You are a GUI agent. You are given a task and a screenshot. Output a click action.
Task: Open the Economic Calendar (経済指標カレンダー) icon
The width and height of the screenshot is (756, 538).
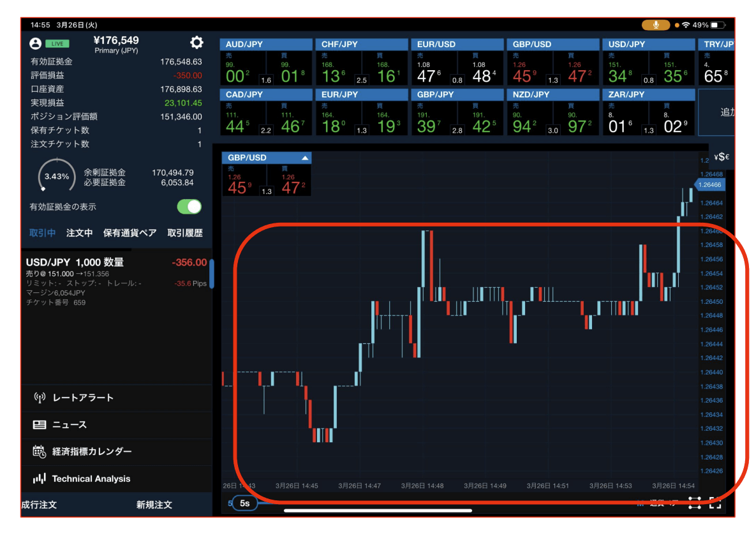point(38,451)
